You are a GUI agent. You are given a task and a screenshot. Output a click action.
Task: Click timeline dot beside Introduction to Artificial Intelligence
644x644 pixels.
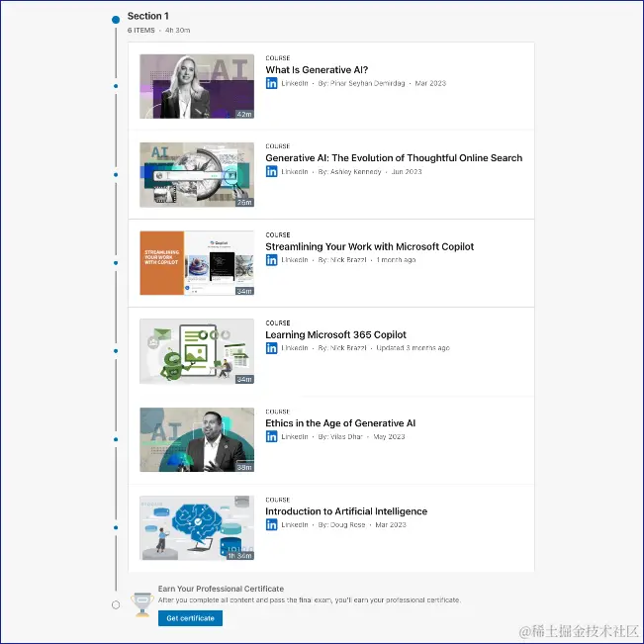[x=116, y=528]
